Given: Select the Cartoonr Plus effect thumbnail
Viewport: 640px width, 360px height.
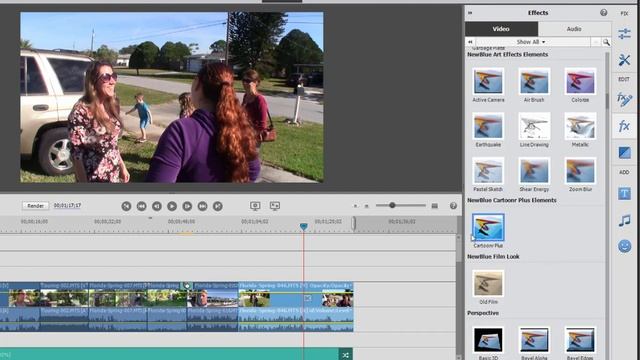Looking at the screenshot, I should [x=488, y=227].
